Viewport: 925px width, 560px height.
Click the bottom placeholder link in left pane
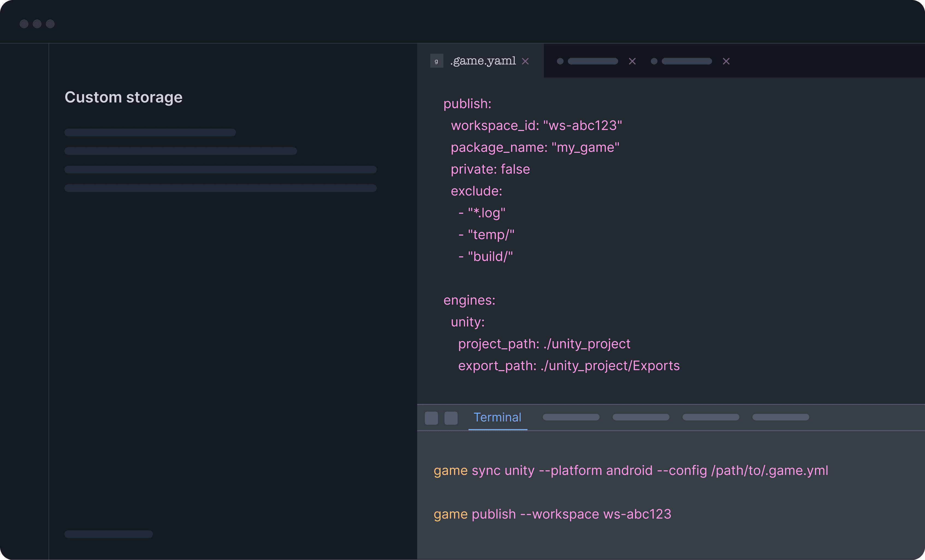coord(108,534)
